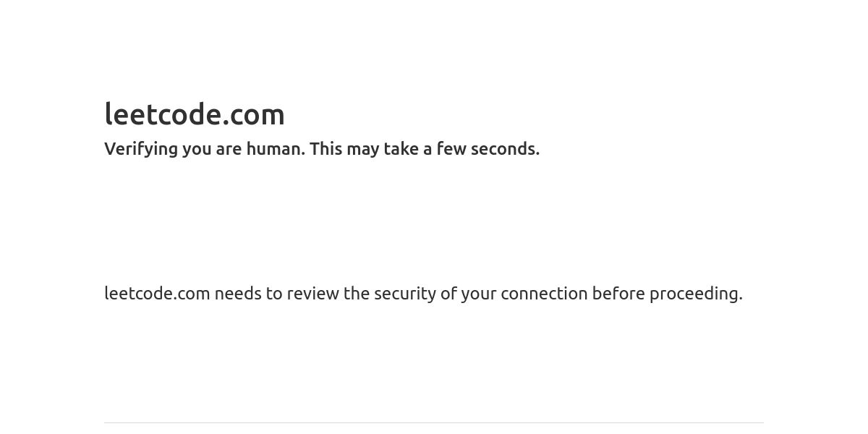Click the word 'proceeding' ending the paragraph
This screenshot has height=434, width=868.
coord(694,294)
